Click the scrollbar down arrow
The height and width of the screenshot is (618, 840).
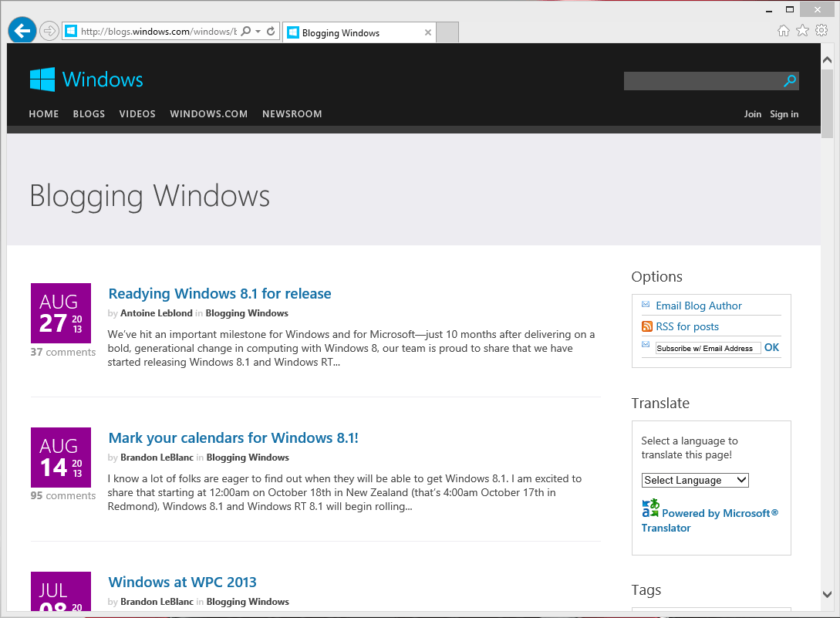[x=827, y=594]
